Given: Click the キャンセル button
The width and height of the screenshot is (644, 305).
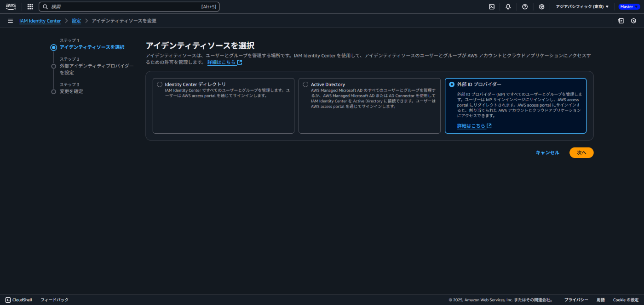Looking at the screenshot, I should 547,152.
